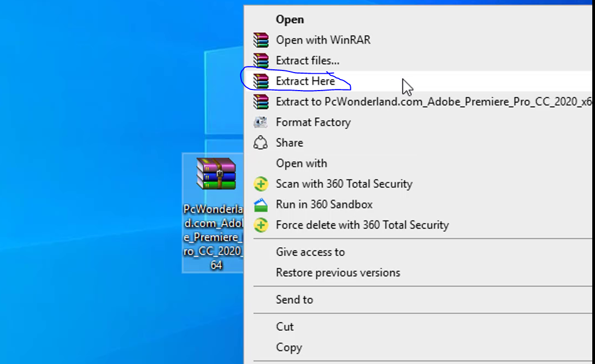Image resolution: width=595 pixels, height=364 pixels.
Task: Click the WinRAR icon beside Open with WinRAR
Action: tap(261, 40)
